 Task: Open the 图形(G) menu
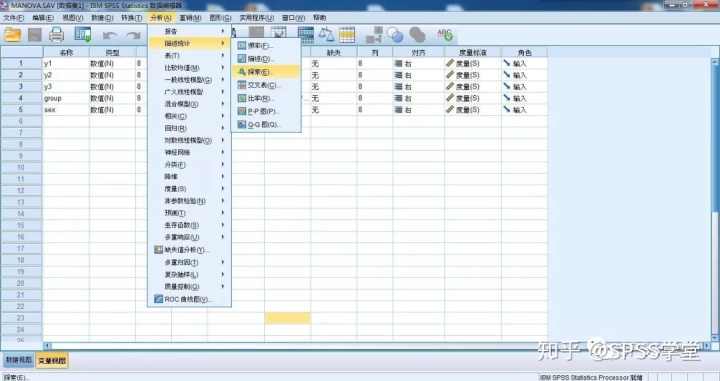(x=220, y=17)
